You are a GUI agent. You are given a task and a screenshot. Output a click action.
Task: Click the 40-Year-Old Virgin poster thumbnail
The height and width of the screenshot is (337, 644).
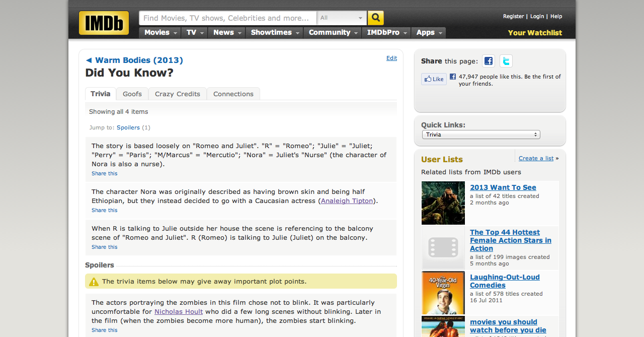pyautogui.click(x=443, y=293)
